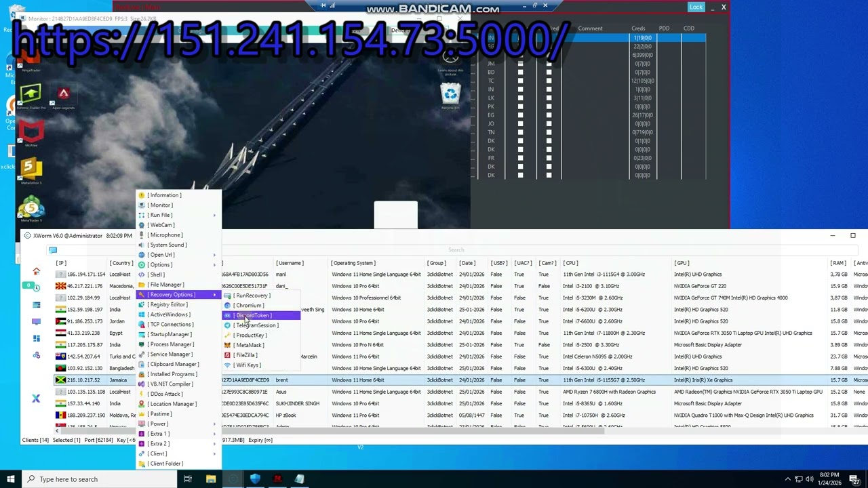Tick the first checkbox in the TC row
Screen dimensions: 868x488
point(521,81)
